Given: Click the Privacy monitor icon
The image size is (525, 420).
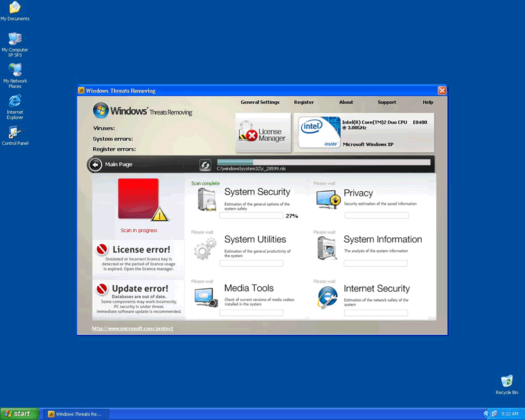Looking at the screenshot, I should click(328, 199).
